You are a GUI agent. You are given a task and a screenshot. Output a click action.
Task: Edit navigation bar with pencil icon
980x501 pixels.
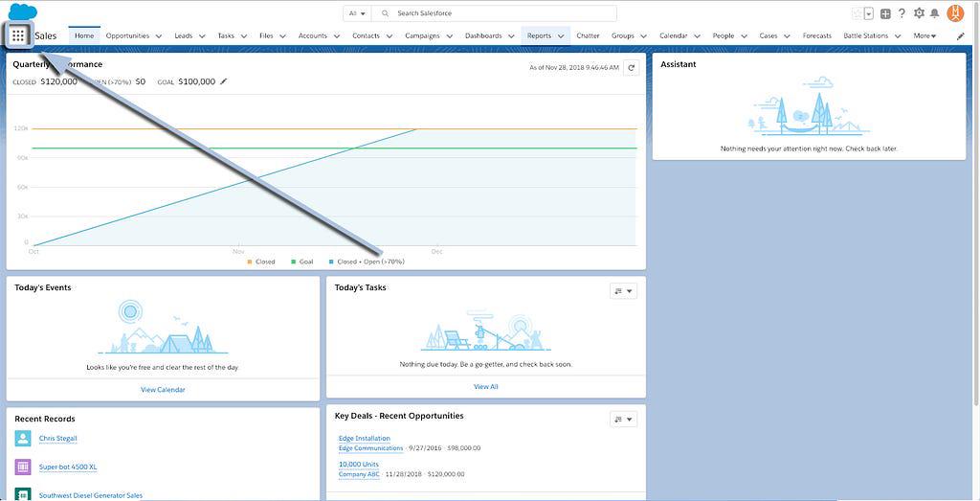click(x=961, y=36)
